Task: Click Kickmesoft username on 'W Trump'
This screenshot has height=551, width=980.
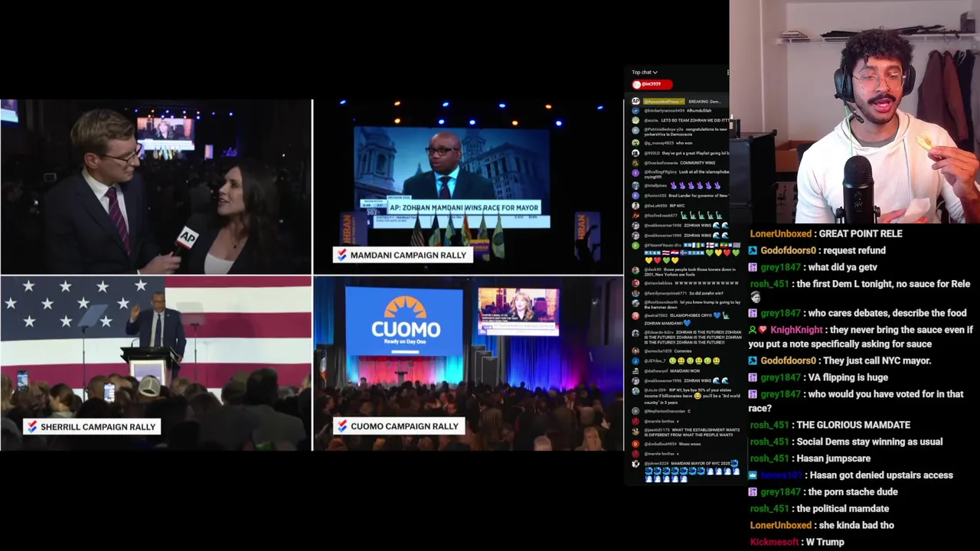Action: (774, 543)
